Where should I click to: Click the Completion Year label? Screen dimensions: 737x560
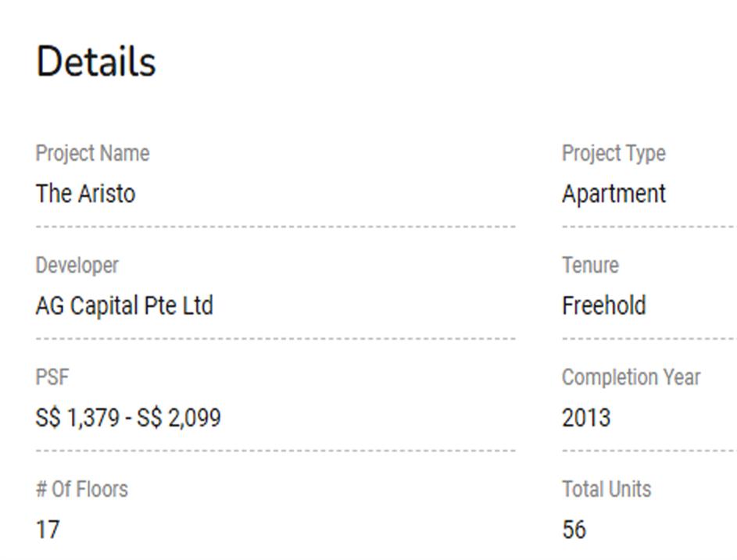point(631,377)
